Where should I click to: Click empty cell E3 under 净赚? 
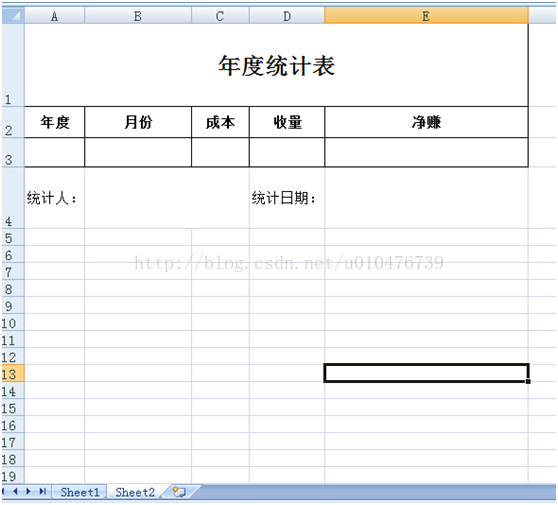426,152
